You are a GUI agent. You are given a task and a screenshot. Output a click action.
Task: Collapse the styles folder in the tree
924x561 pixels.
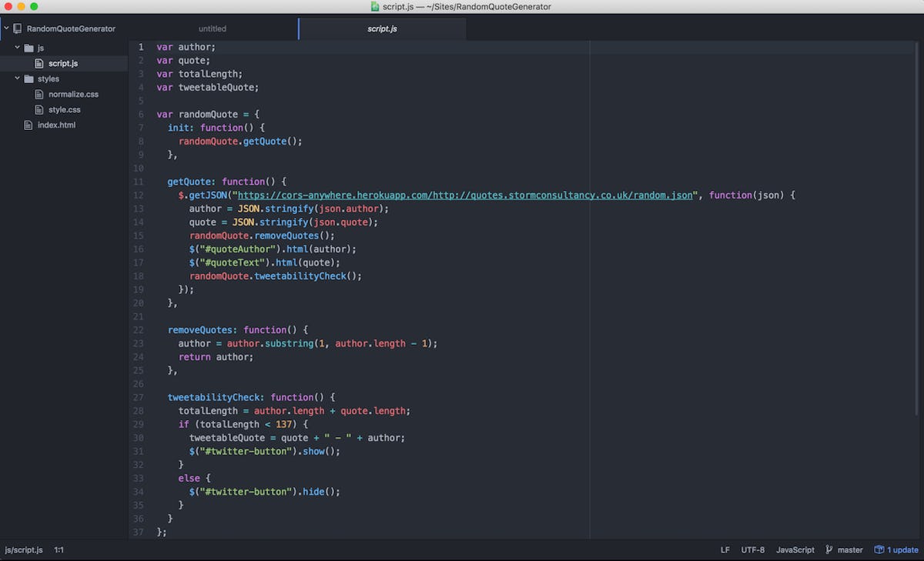[x=18, y=78]
